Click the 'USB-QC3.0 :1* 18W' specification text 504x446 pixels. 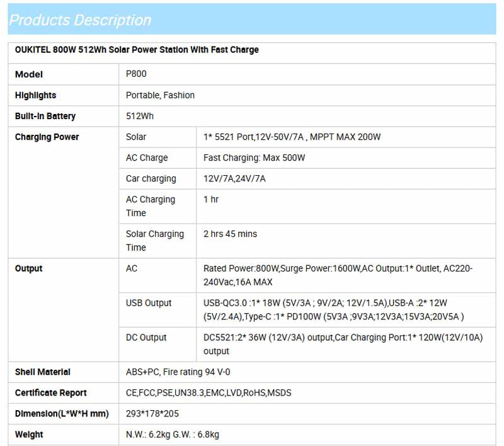click(x=242, y=303)
